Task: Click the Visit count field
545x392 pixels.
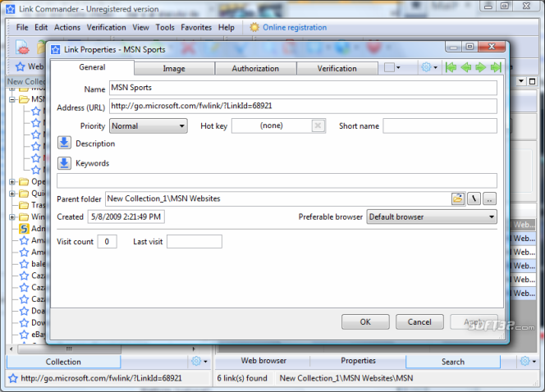Action: pyautogui.click(x=107, y=242)
